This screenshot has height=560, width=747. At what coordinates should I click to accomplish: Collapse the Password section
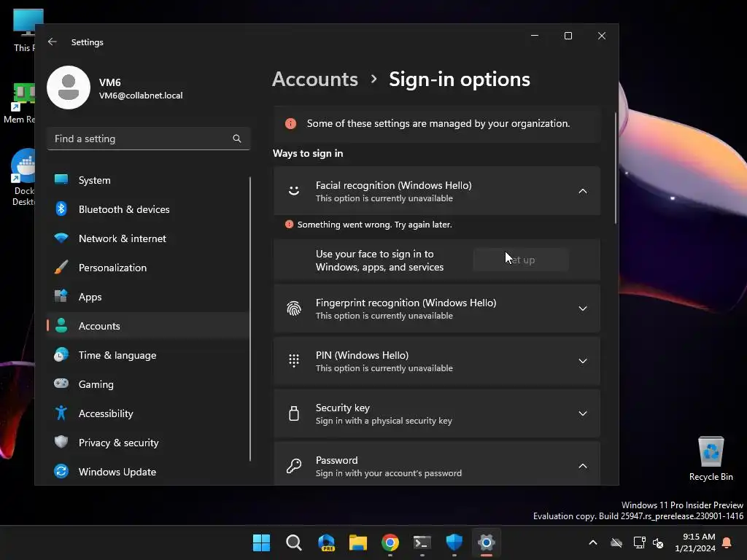pyautogui.click(x=583, y=466)
